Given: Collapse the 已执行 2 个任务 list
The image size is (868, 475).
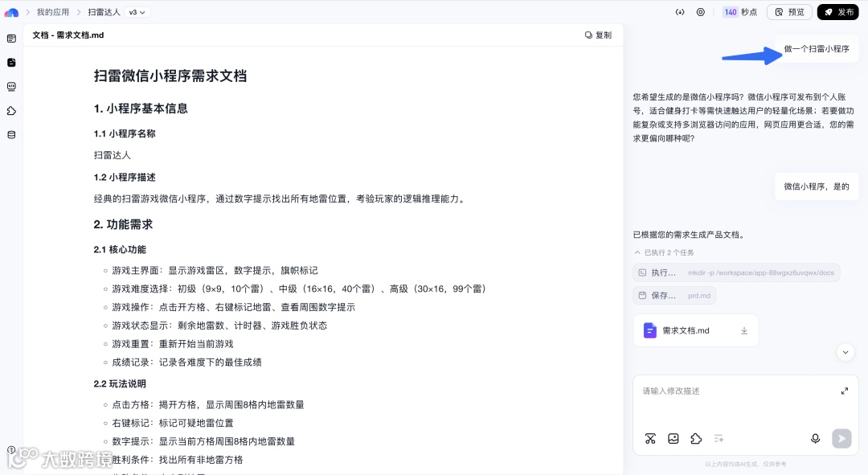Looking at the screenshot, I should tap(664, 252).
